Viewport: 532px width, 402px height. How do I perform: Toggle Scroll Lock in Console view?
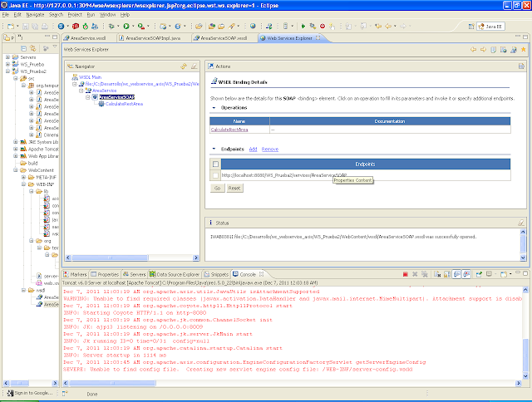point(447,274)
